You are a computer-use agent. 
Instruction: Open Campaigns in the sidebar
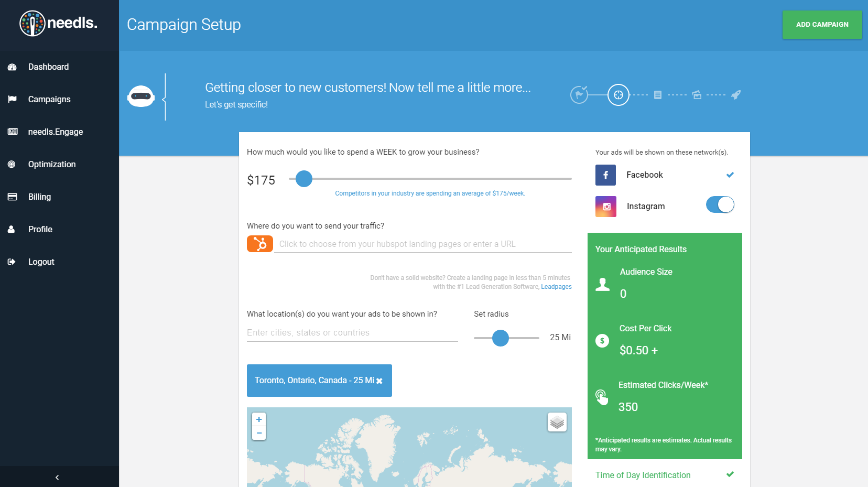49,100
